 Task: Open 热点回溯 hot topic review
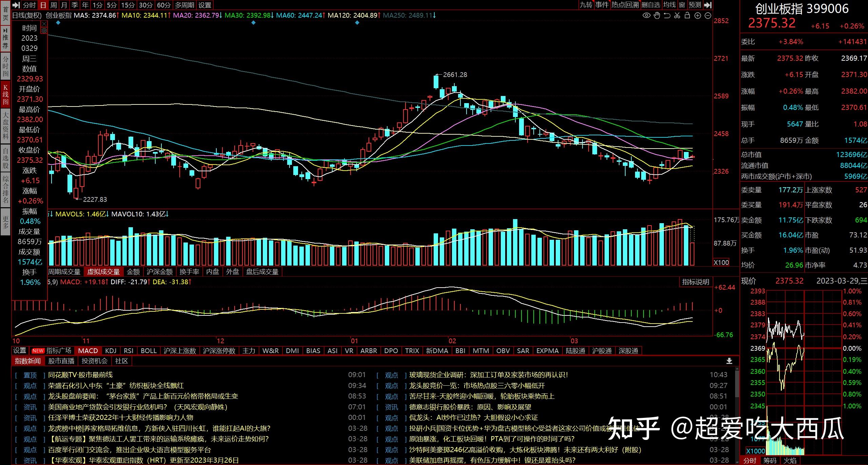(625, 5)
